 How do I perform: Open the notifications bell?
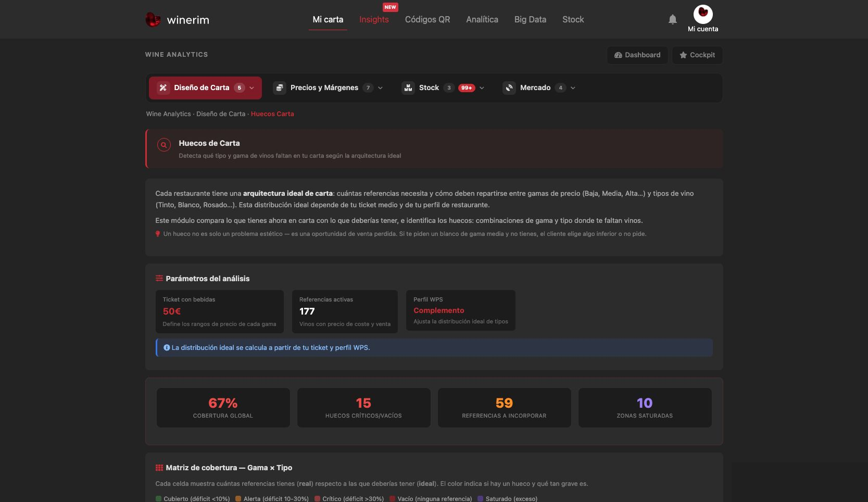(673, 19)
